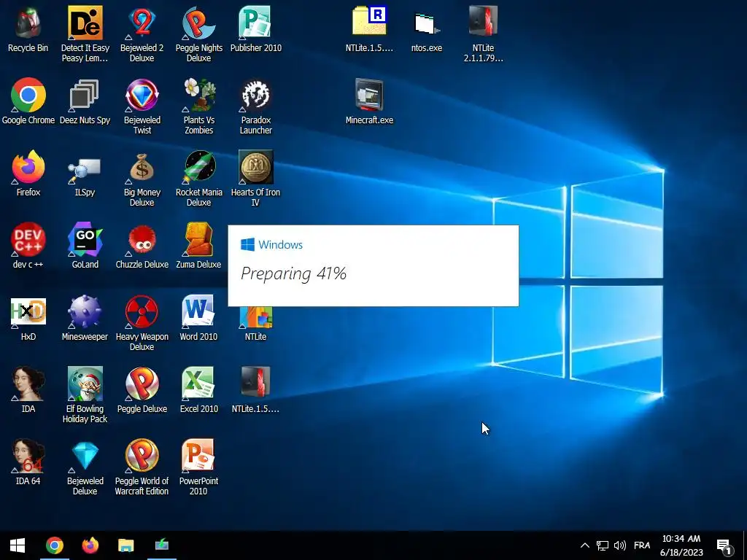Switch to Chrome in the taskbar

(54, 545)
